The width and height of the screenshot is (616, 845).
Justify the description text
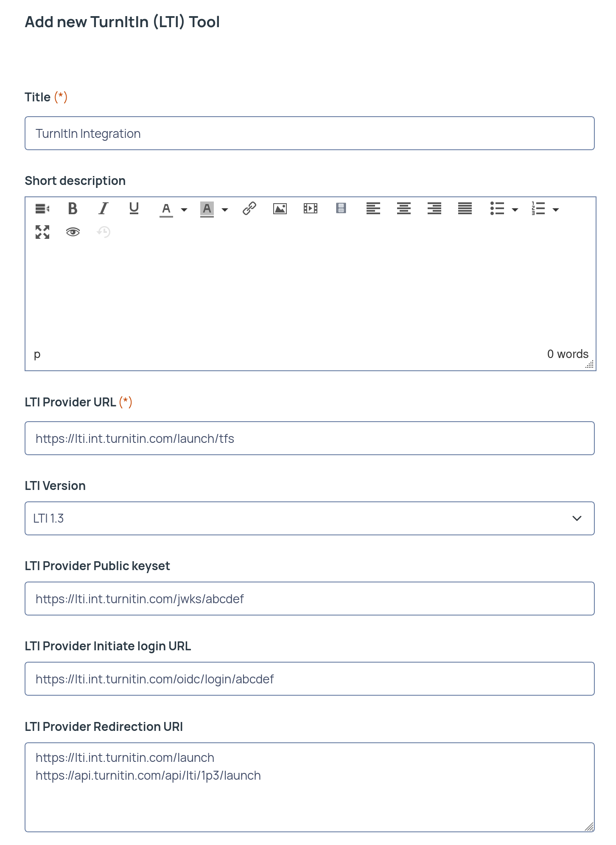tap(465, 208)
